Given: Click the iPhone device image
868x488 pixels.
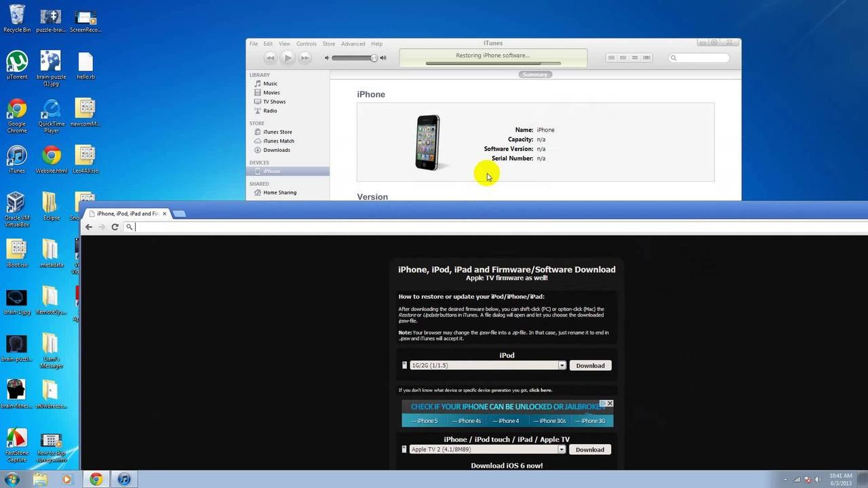Looking at the screenshot, I should 427,142.
